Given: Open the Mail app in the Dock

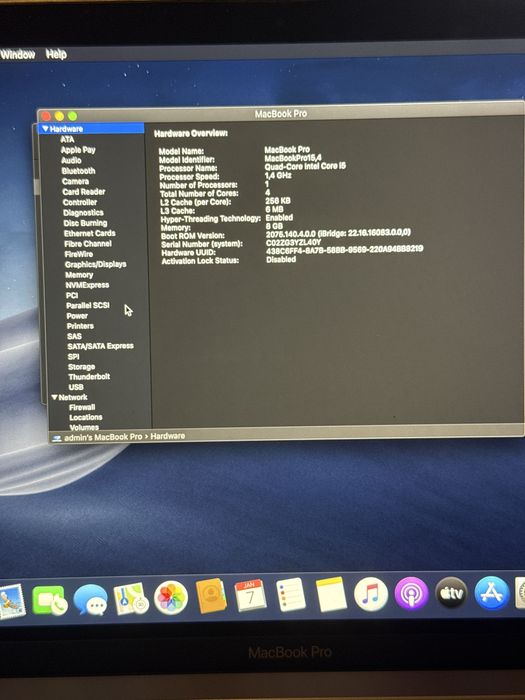Looking at the screenshot, I should (10, 601).
